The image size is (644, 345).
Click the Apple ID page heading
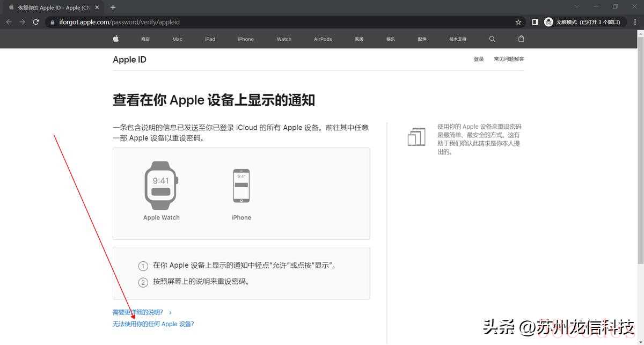[129, 60]
